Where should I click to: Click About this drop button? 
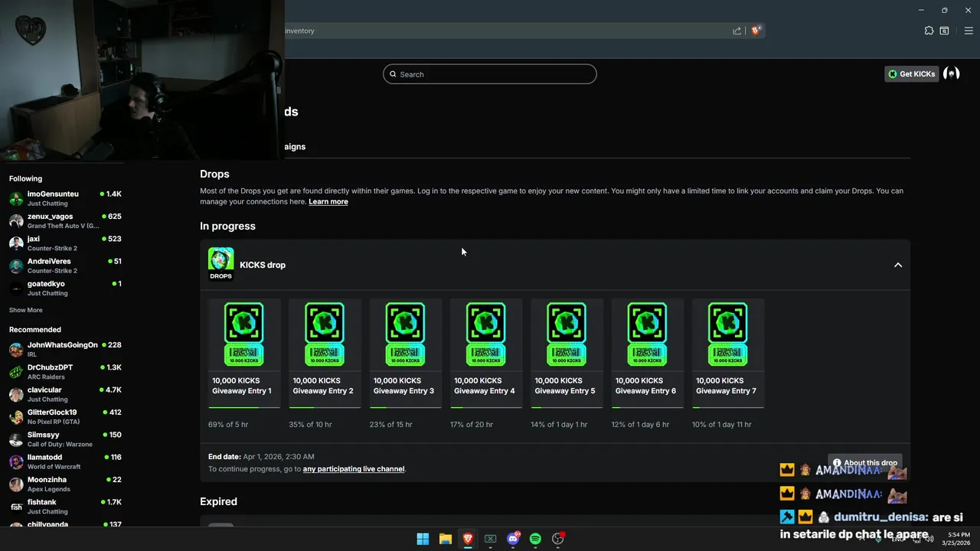(864, 462)
